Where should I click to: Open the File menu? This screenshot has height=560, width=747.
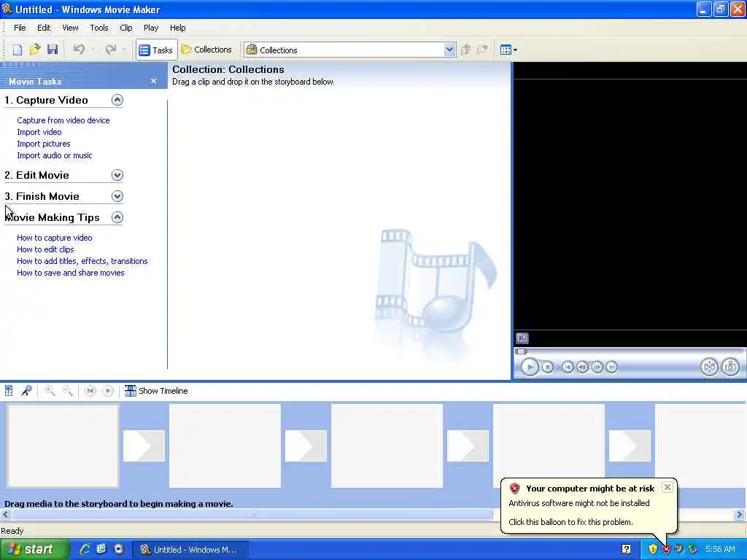pyautogui.click(x=20, y=28)
